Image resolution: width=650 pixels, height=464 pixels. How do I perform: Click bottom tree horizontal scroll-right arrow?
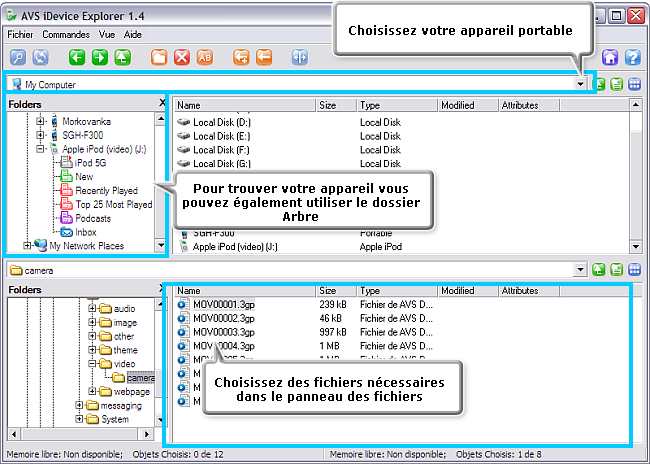click(147, 434)
